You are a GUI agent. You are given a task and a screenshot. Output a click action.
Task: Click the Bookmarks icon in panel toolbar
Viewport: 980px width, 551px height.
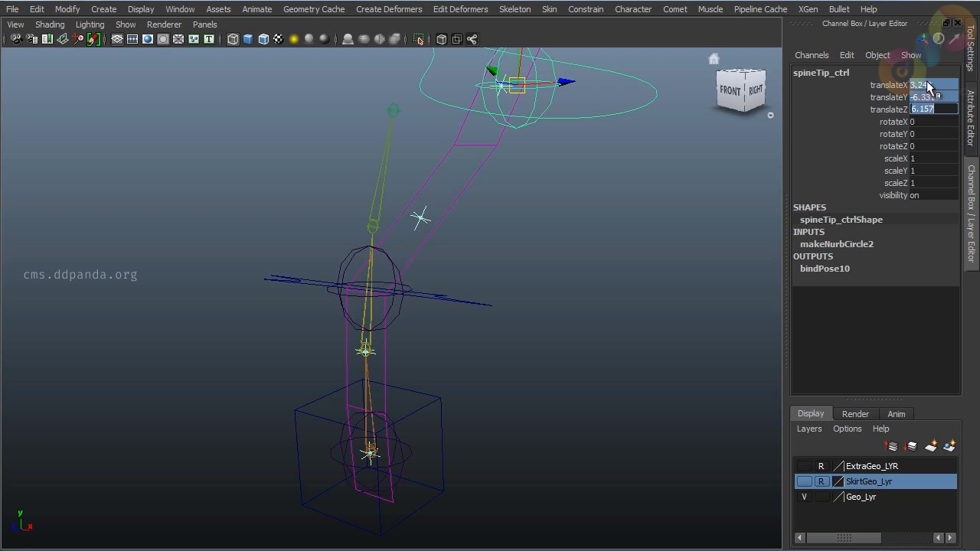pyautogui.click(x=47, y=39)
